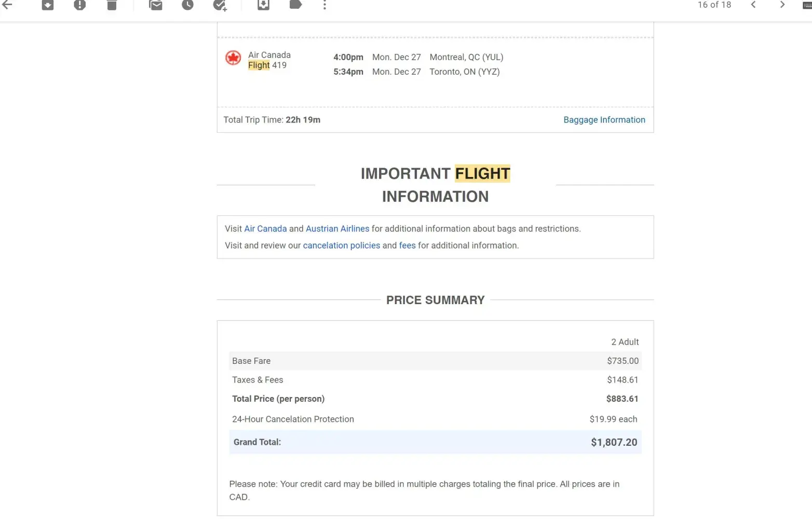This screenshot has width=812, height=519.
Task: Go to the older email
Action: pos(782,5)
